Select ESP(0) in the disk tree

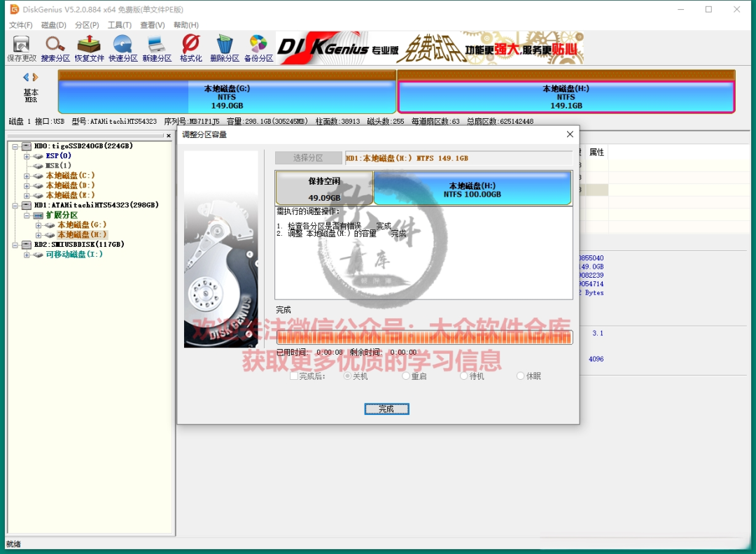click(58, 156)
